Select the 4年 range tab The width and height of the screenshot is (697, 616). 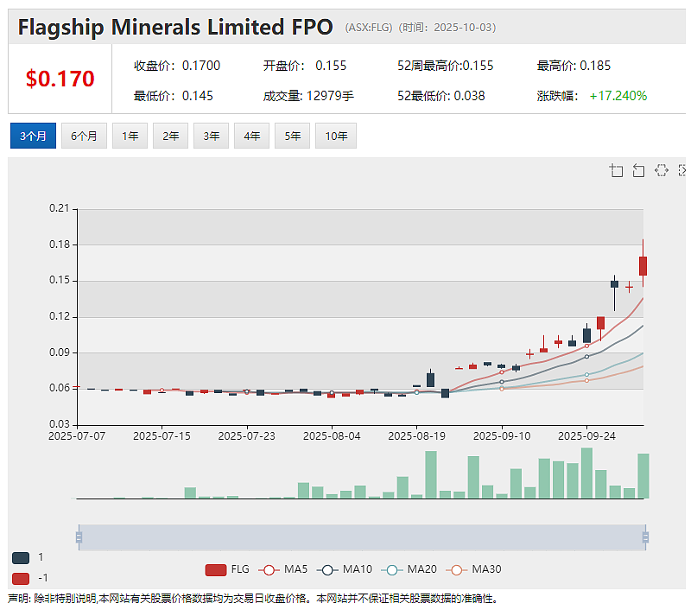point(251,136)
